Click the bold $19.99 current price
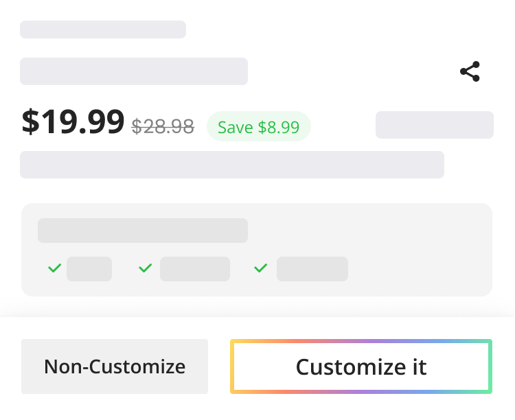The width and height of the screenshot is (515, 420). [x=73, y=122]
